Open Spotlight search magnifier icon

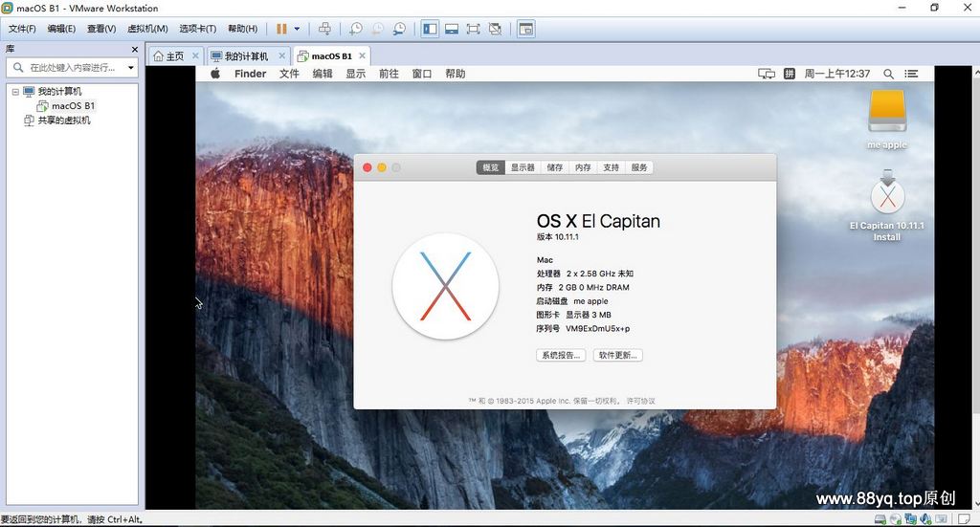888,74
